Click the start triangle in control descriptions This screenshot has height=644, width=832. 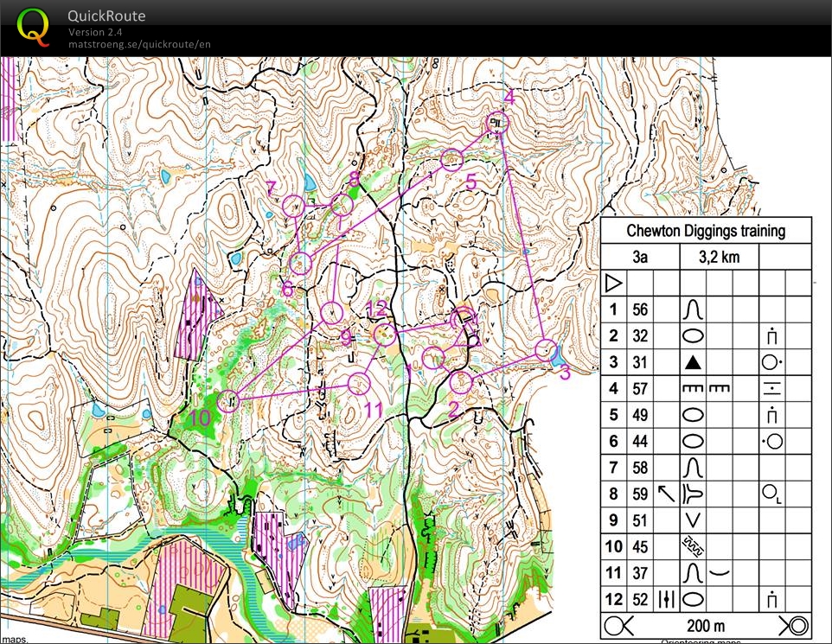pos(613,283)
